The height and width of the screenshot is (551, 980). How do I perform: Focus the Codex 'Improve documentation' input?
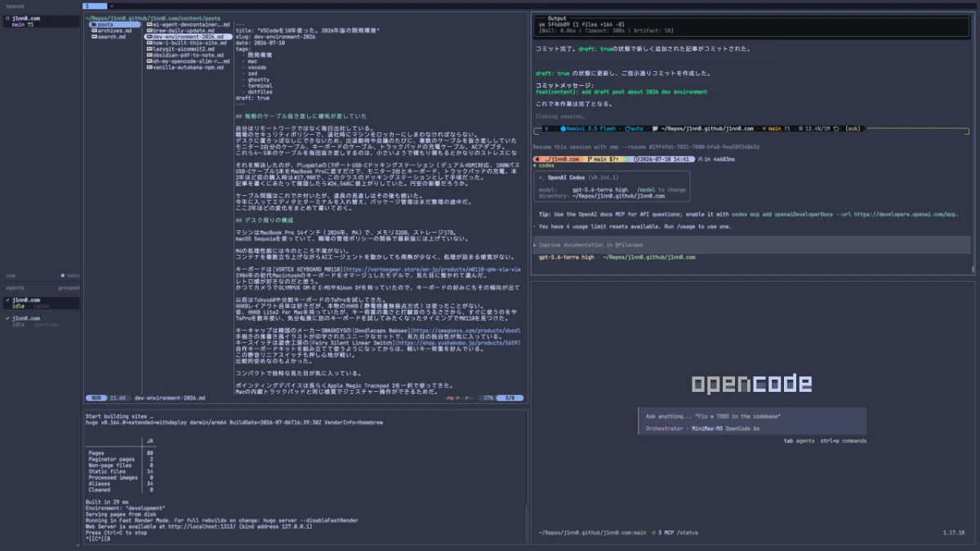pyautogui.click(x=752, y=245)
